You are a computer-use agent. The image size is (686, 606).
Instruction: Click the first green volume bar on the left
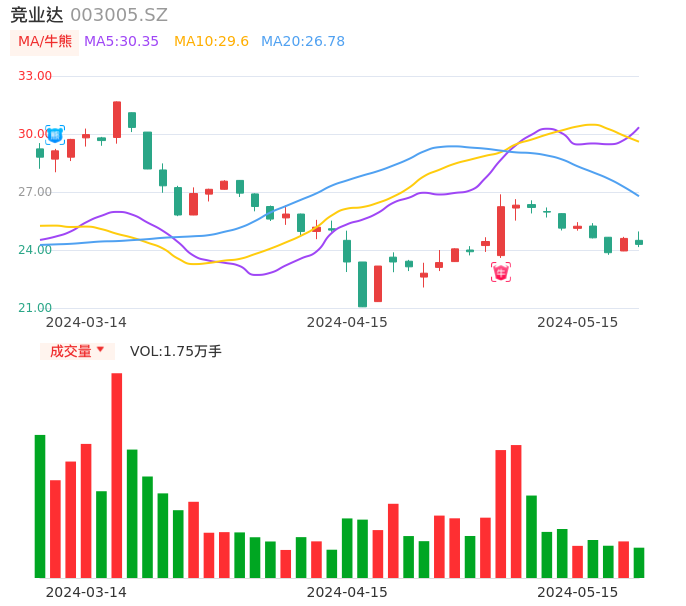[40, 506]
